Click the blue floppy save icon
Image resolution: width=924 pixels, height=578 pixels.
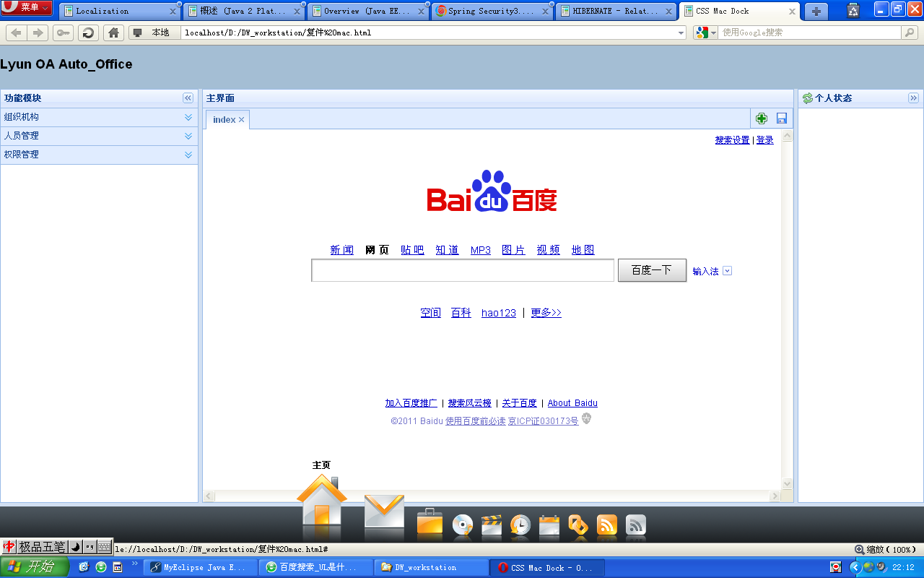(x=782, y=118)
